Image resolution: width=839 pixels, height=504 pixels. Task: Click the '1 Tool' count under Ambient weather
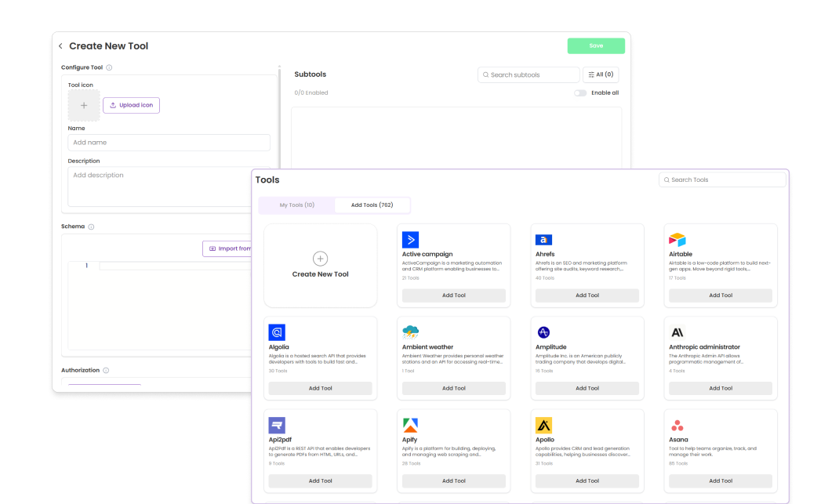[x=408, y=371]
